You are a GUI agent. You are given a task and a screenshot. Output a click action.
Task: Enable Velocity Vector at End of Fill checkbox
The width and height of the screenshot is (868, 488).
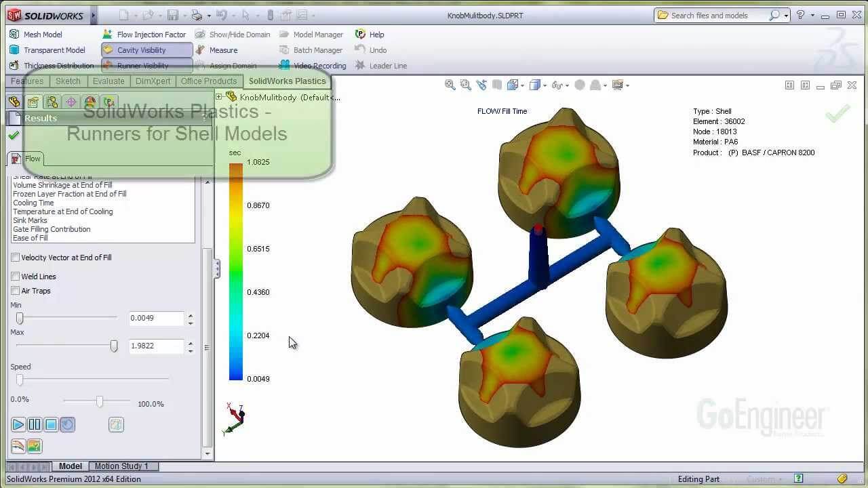pos(15,258)
